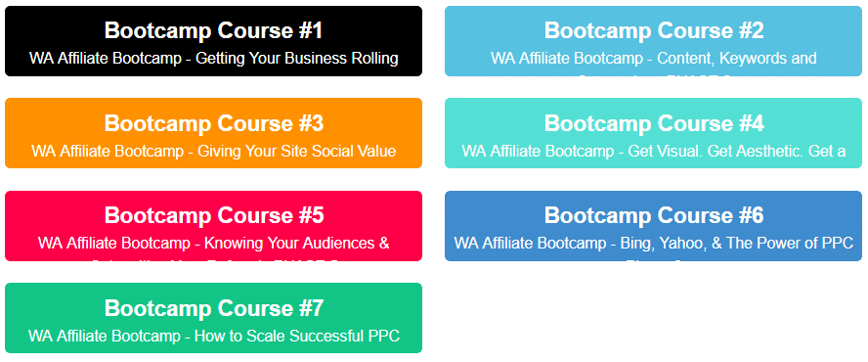868x362 pixels.
Task: Click the turquoise course banner
Action: point(653,133)
